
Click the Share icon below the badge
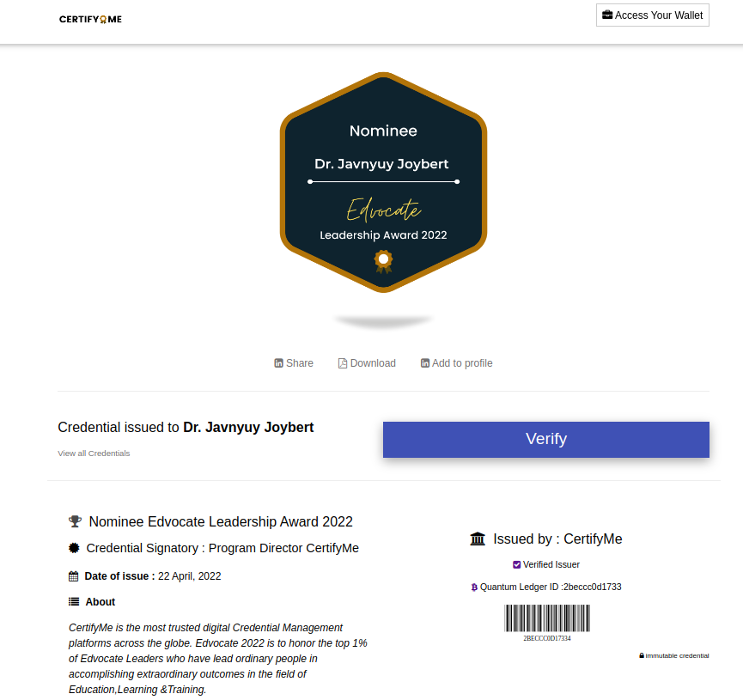pyautogui.click(x=277, y=362)
